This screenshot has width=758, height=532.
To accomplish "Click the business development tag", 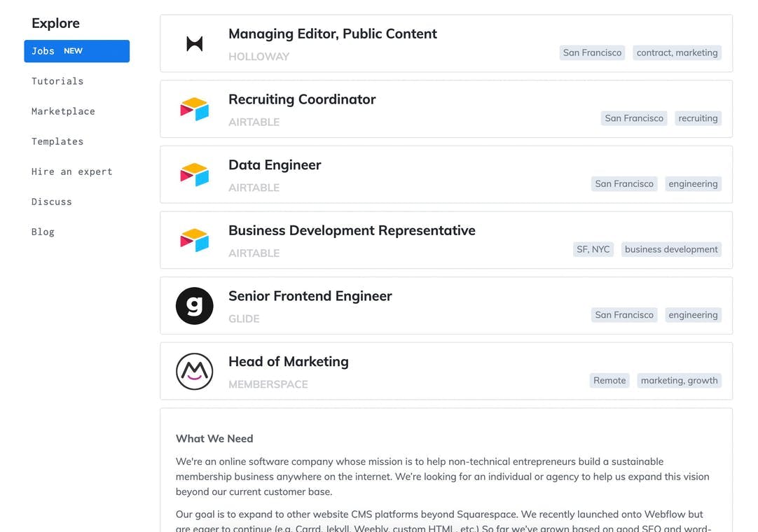I will pyautogui.click(x=671, y=249).
